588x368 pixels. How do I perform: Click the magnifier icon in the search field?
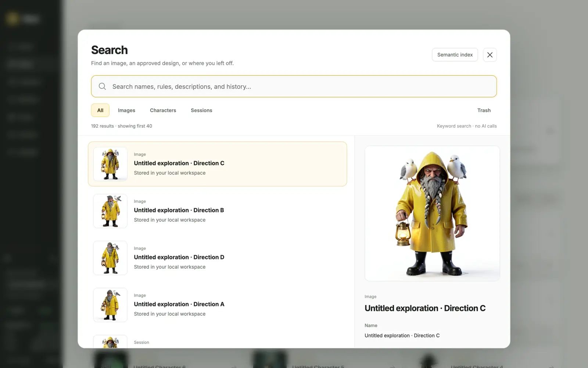[102, 86]
